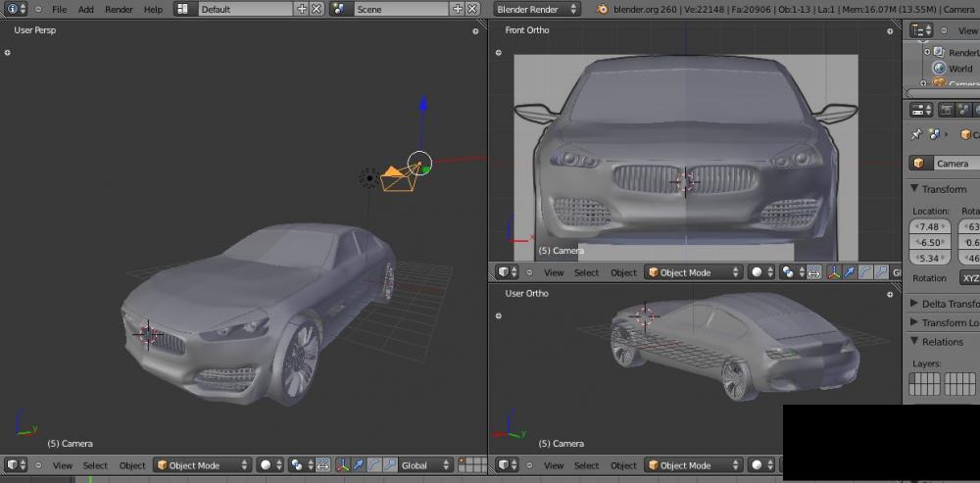The image size is (980, 483).
Task: Open the File menu
Action: (x=59, y=9)
